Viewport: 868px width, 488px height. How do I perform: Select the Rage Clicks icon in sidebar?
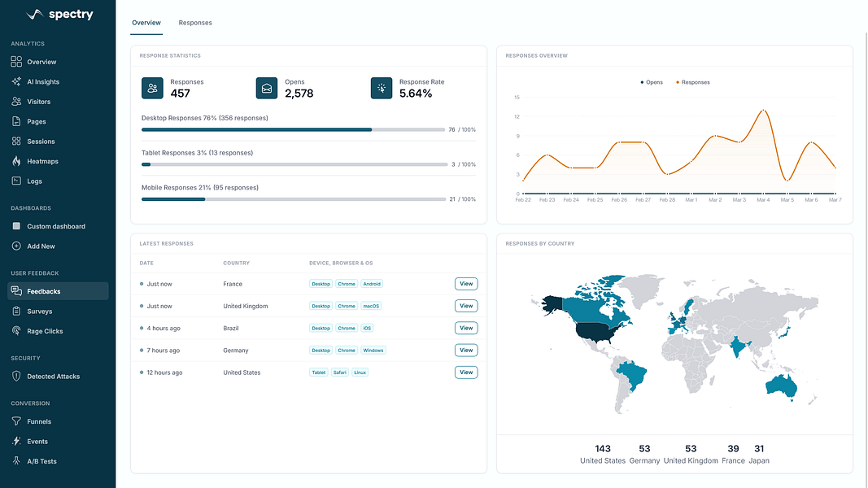[16, 331]
